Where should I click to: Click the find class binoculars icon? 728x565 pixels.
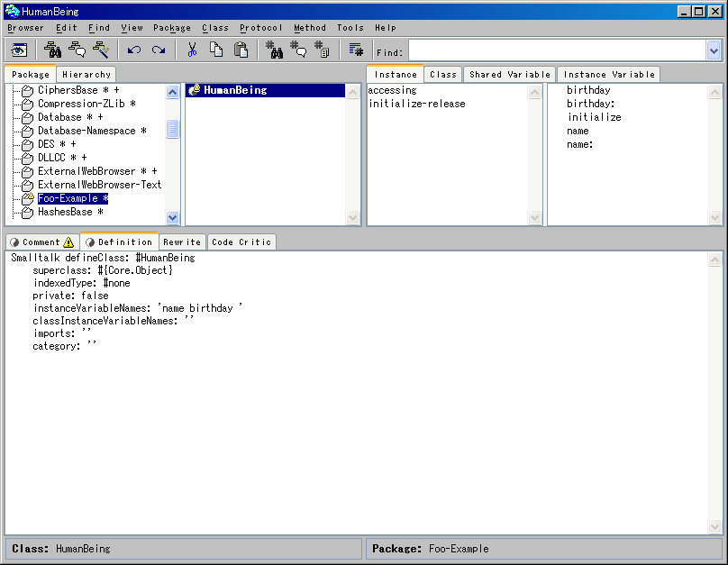click(52, 50)
